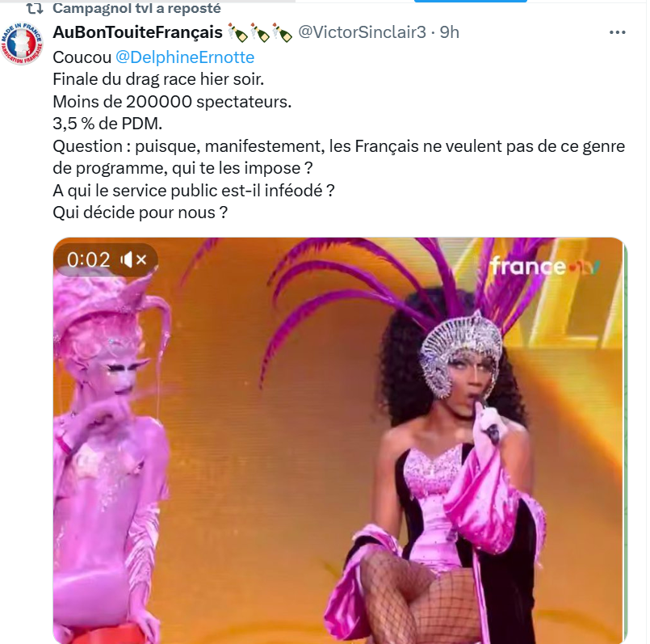
Task: Select the active blue tab indicator at top
Action: click(x=471, y=2)
